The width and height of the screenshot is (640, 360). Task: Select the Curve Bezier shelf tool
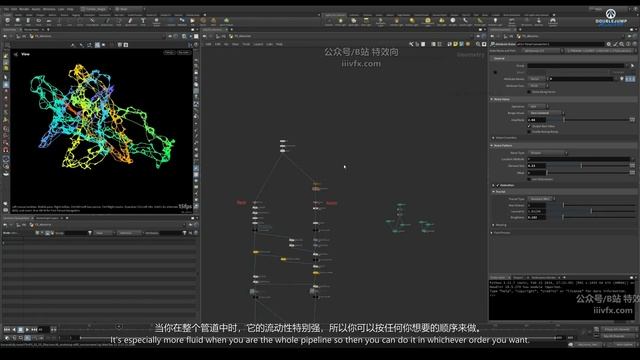pyautogui.click(x=92, y=21)
